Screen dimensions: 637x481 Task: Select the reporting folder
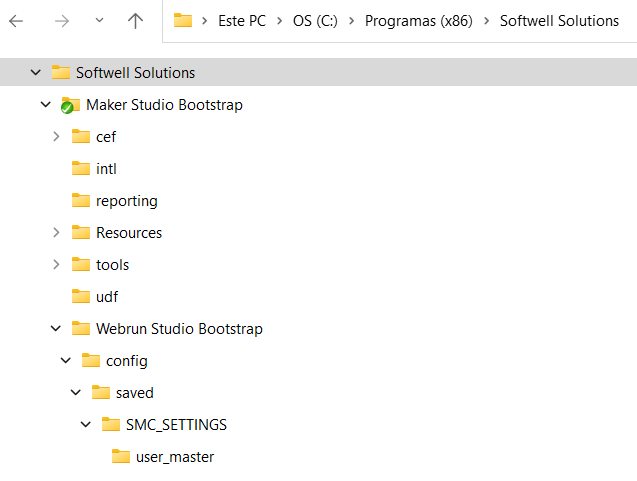pyautogui.click(x=126, y=200)
